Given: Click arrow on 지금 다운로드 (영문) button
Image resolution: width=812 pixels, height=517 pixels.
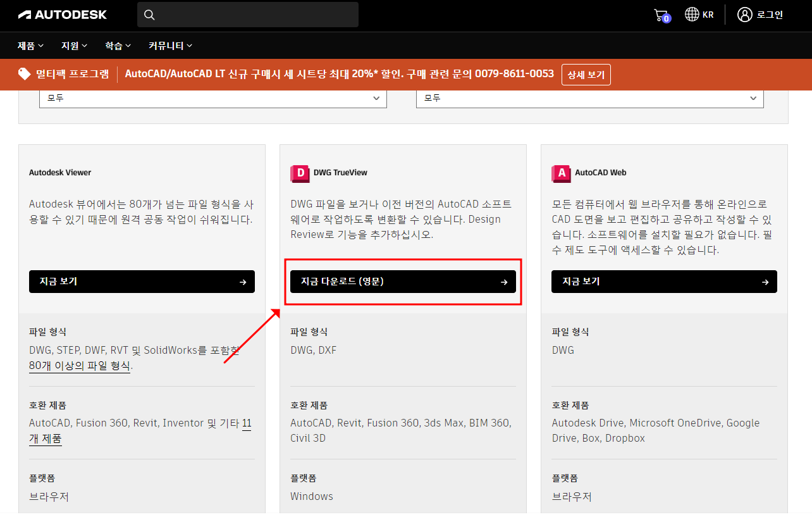Looking at the screenshot, I should 504,282.
